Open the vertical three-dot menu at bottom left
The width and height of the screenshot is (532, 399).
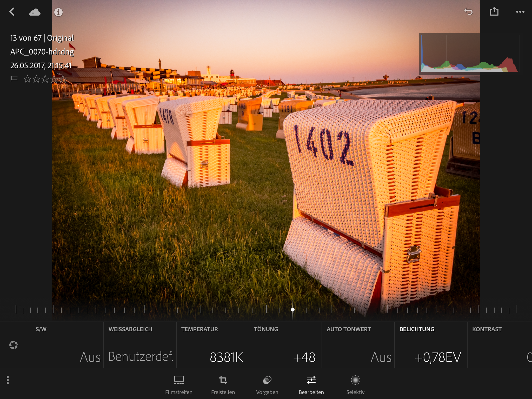coord(8,380)
